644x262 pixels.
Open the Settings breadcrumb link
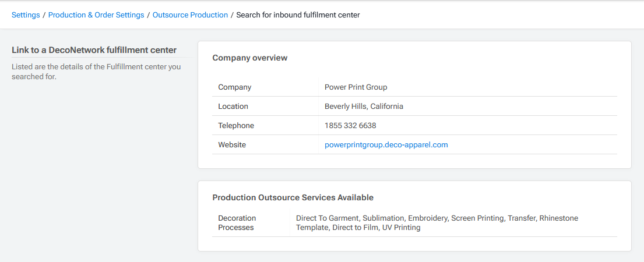pos(26,15)
